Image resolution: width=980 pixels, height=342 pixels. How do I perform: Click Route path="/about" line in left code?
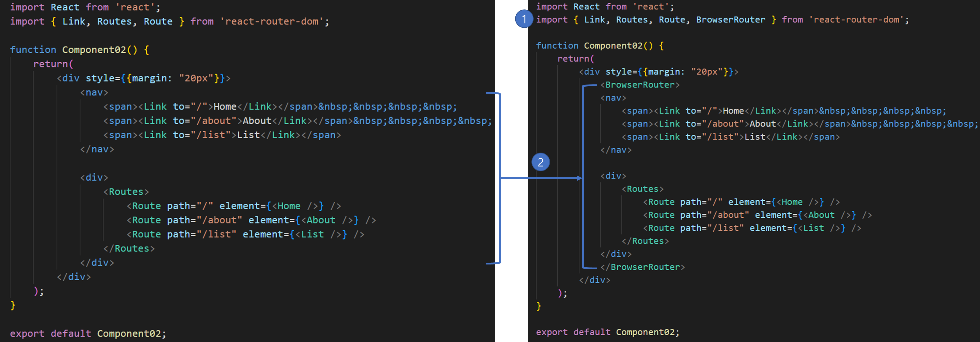click(x=251, y=220)
